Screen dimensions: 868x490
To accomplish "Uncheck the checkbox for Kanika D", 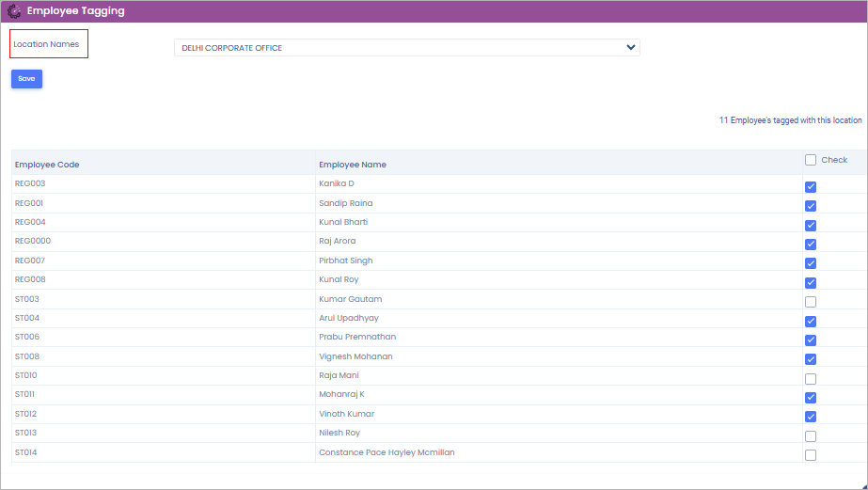I will point(811,187).
